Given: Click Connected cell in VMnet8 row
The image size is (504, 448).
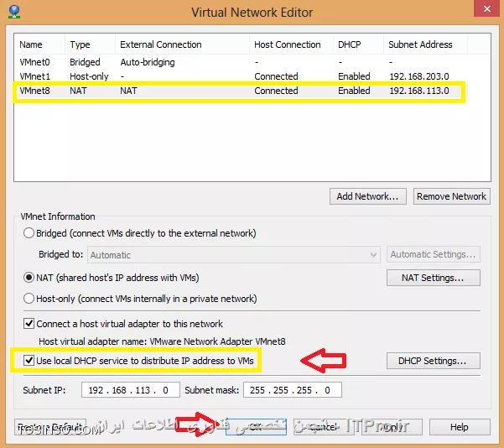Looking at the screenshot, I should coord(276,91).
